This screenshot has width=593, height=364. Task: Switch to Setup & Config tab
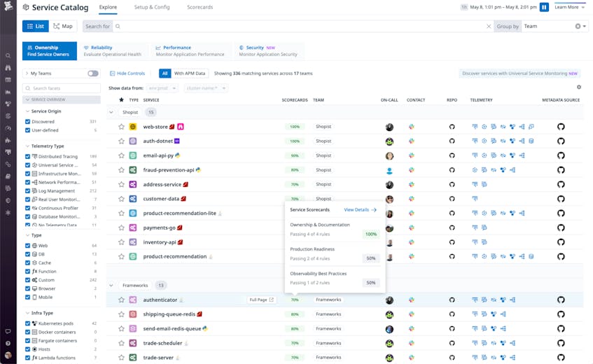pyautogui.click(x=152, y=7)
